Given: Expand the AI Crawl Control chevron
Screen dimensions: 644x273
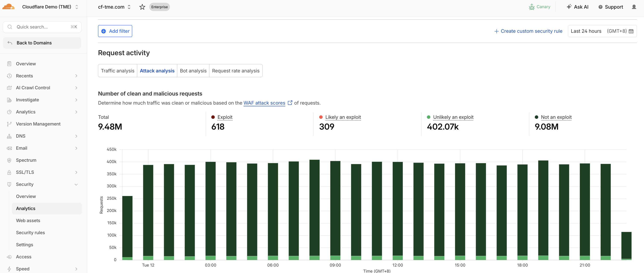Looking at the screenshot, I should (x=76, y=88).
